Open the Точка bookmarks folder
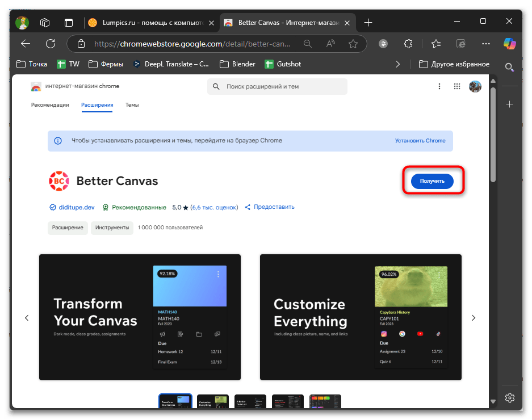Image resolution: width=532 pixels, height=420 pixels. pyautogui.click(x=32, y=64)
